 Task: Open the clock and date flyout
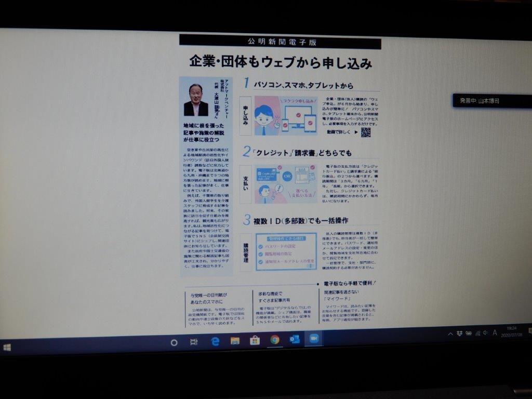tap(512, 331)
